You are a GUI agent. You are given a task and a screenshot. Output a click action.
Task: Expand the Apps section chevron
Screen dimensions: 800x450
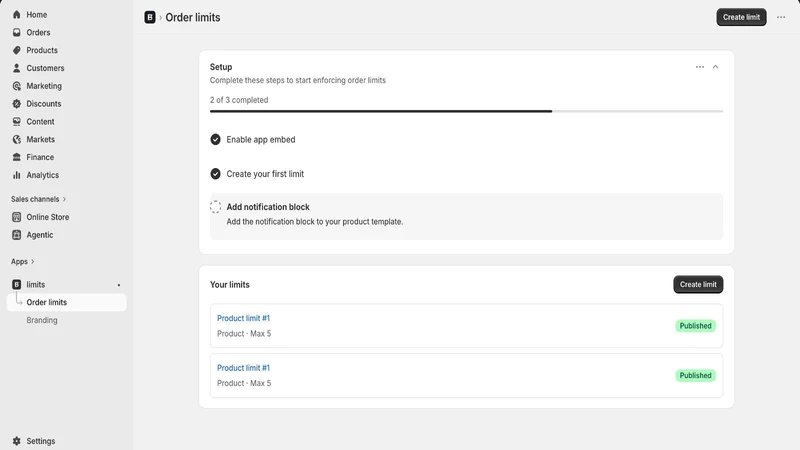click(x=33, y=262)
